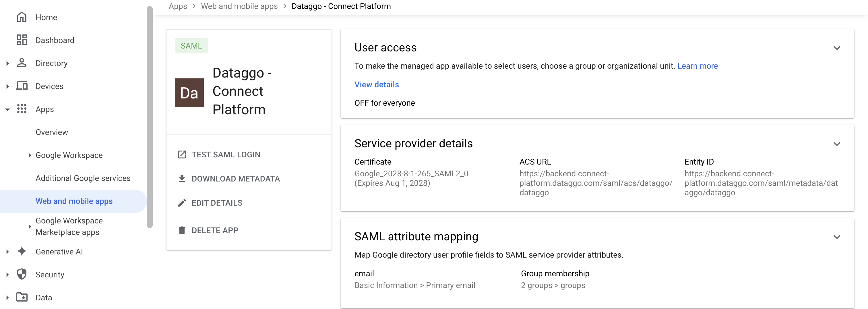Click the Download Metadata icon
Screen dimensions: 868x309
(x=182, y=179)
